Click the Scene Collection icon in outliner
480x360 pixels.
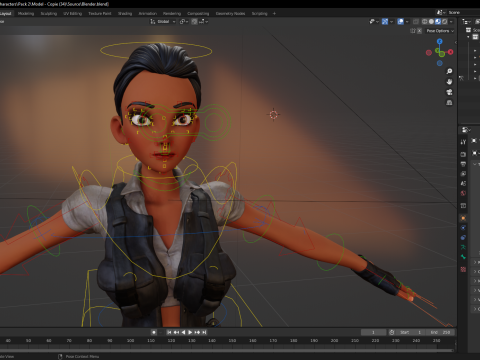pyautogui.click(x=468, y=30)
